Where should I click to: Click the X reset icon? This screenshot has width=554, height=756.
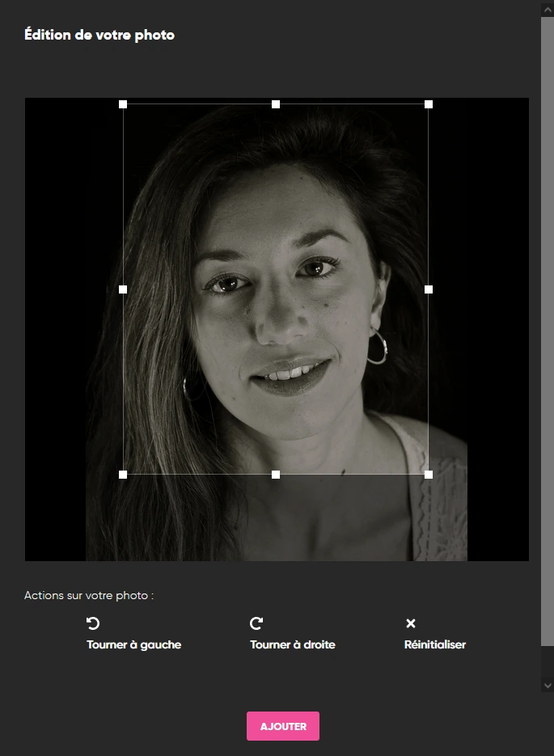[x=411, y=623]
